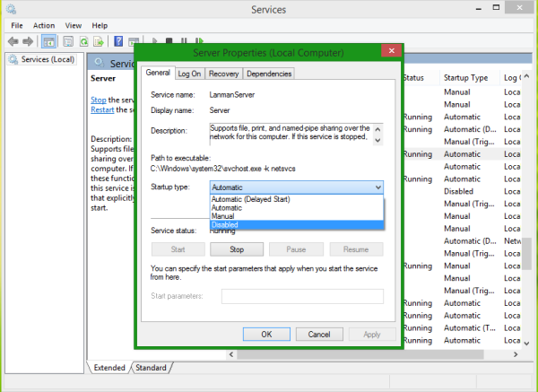Screen dimensions: 538x392
Task: Click the Apply button
Action: (372, 335)
